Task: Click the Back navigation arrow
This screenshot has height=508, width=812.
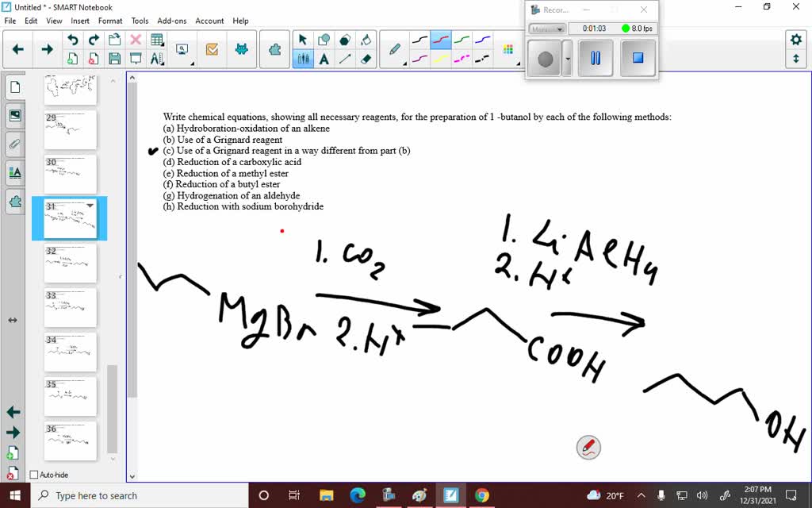Action: tap(17, 49)
